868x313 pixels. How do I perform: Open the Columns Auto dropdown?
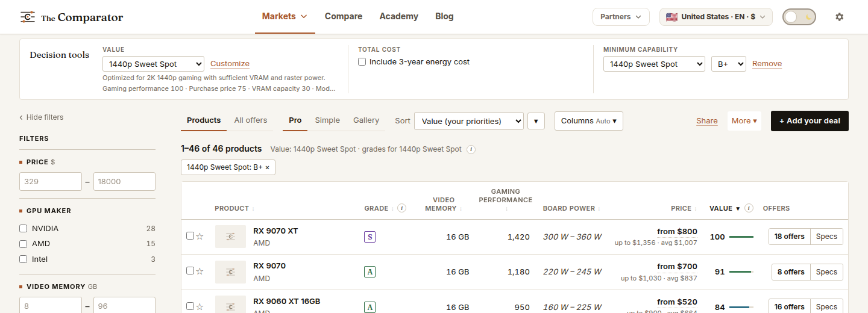(589, 121)
